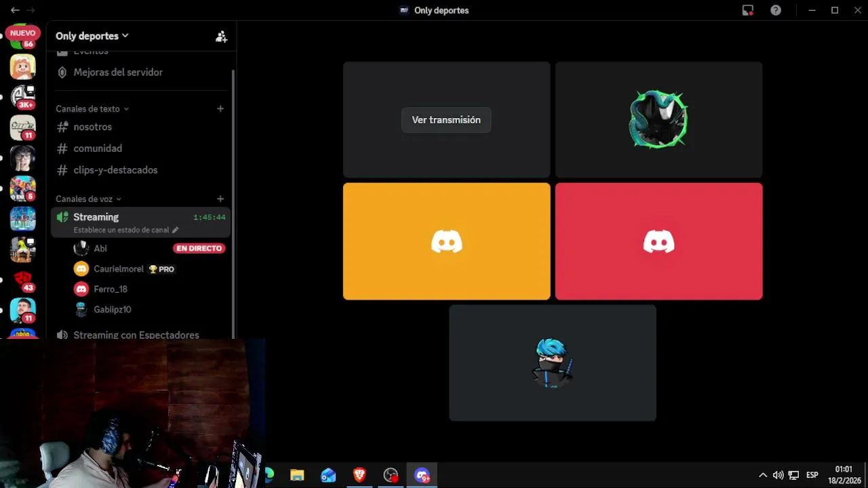Click the Only deportes window title

point(441,10)
